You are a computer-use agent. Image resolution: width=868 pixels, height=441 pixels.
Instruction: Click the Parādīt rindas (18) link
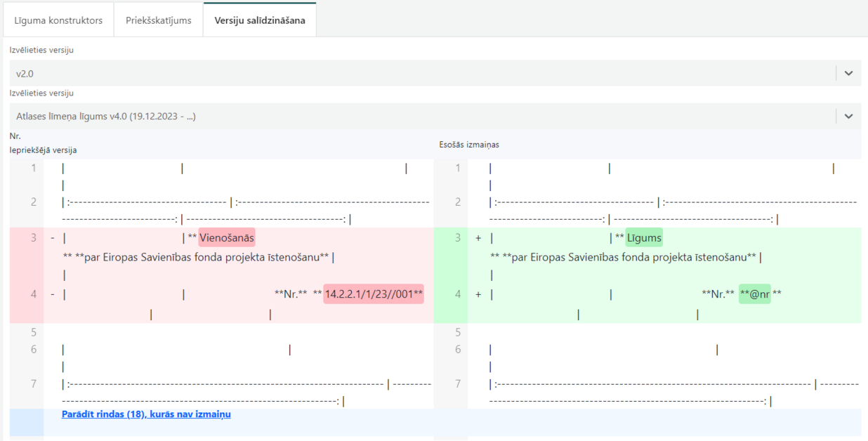146,414
